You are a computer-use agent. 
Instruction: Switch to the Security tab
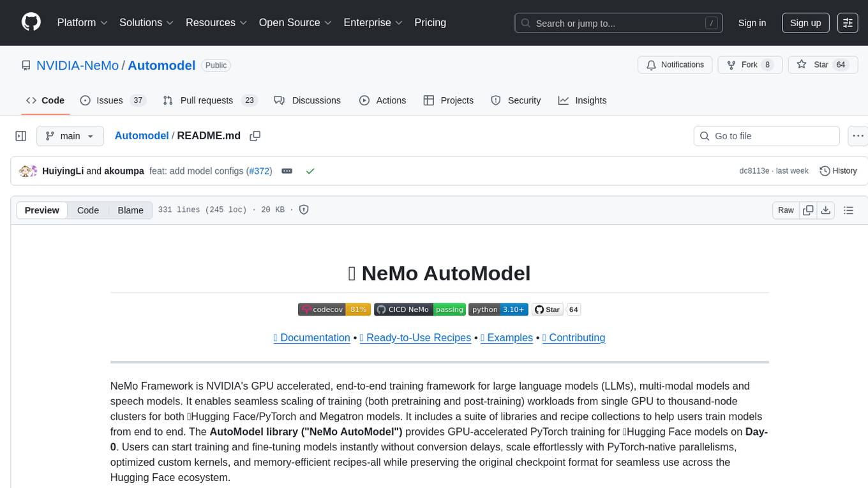click(516, 100)
